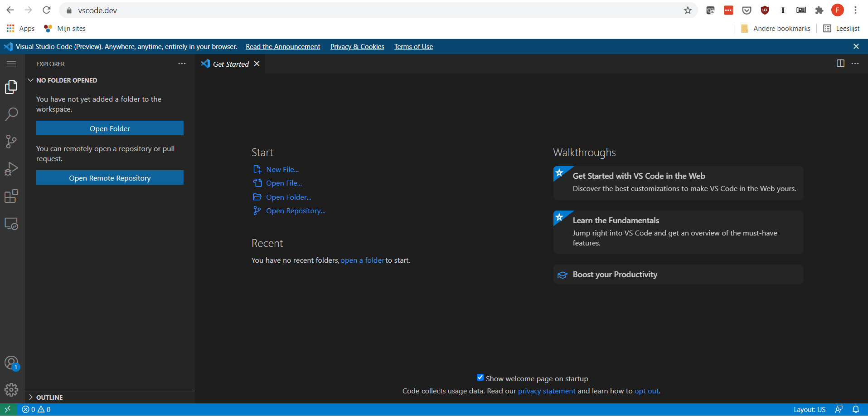Image resolution: width=868 pixels, height=417 pixels.
Task: Close the Get Started tab
Action: 257,64
